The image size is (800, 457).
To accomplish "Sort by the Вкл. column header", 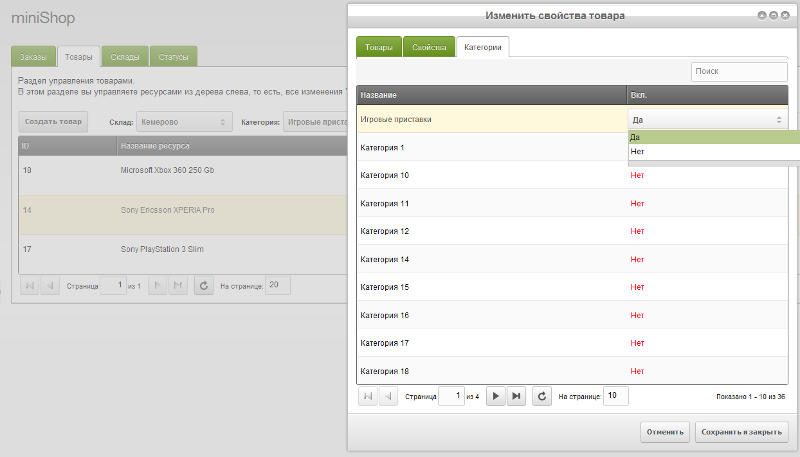I will pyautogui.click(x=708, y=95).
